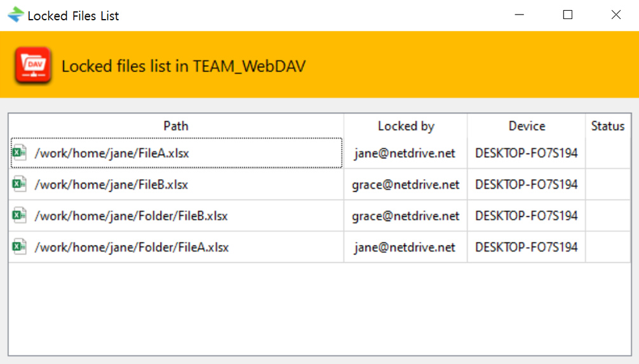Click grace@netdrive.net in the second row
The height and width of the screenshot is (364, 639).
tap(405, 185)
